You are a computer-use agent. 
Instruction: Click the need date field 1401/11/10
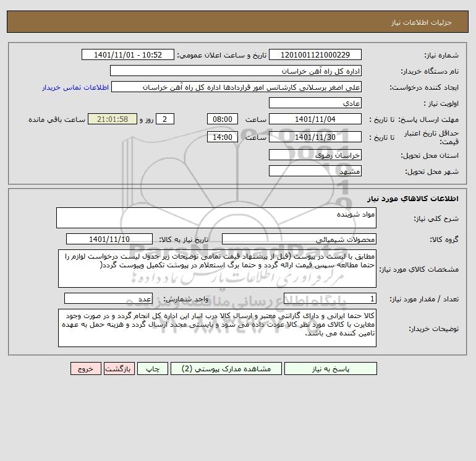coord(109,239)
